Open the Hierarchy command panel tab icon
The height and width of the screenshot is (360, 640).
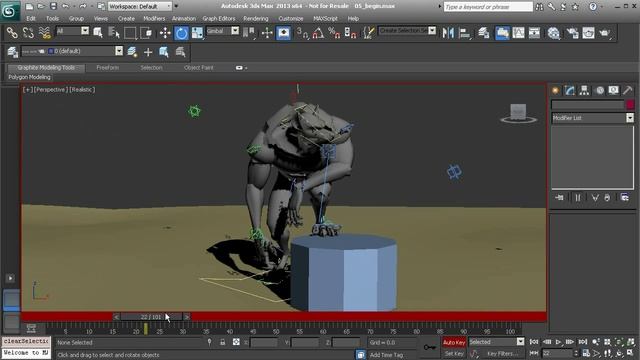coord(584,90)
